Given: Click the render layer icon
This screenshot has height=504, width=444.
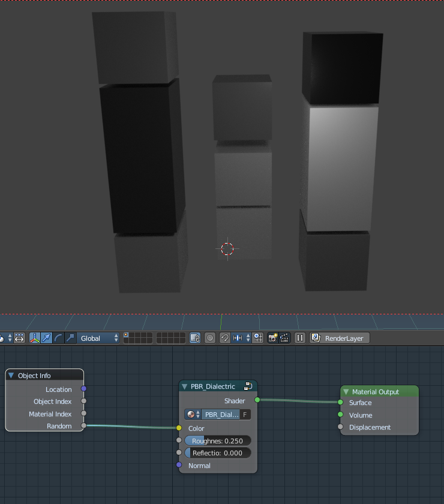Looking at the screenshot, I should point(316,338).
